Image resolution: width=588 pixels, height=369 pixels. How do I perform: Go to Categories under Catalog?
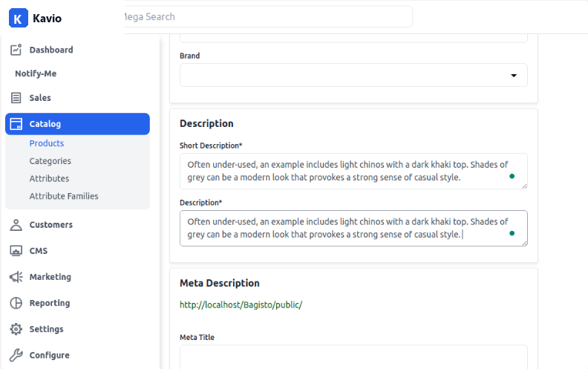click(50, 161)
